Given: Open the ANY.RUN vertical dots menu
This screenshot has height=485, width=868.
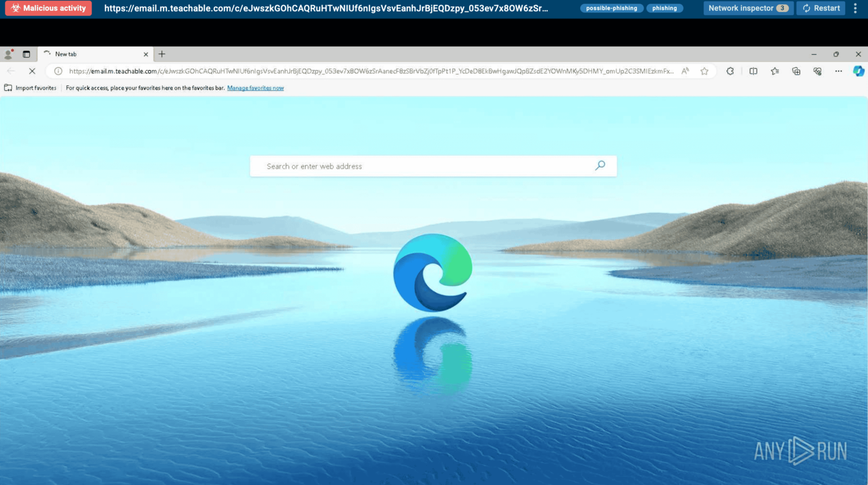Looking at the screenshot, I should 855,8.
